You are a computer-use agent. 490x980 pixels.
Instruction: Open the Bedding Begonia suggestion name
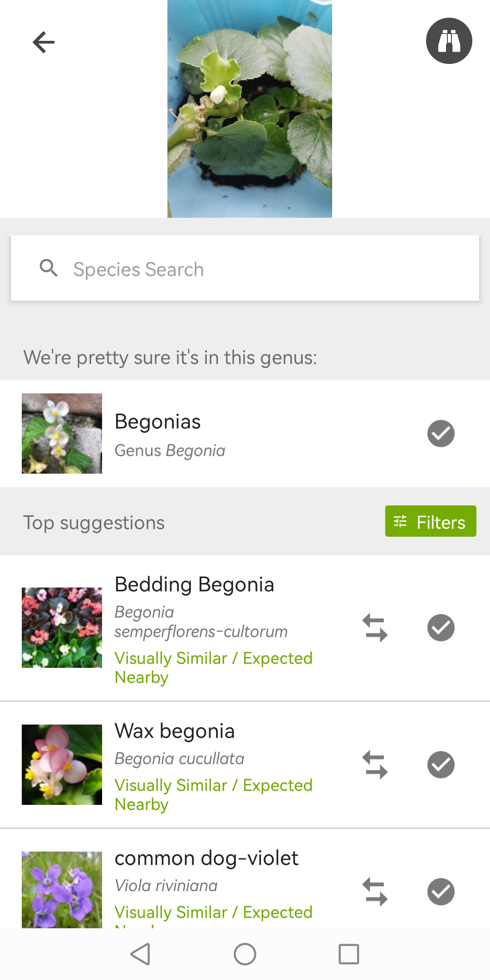(194, 584)
